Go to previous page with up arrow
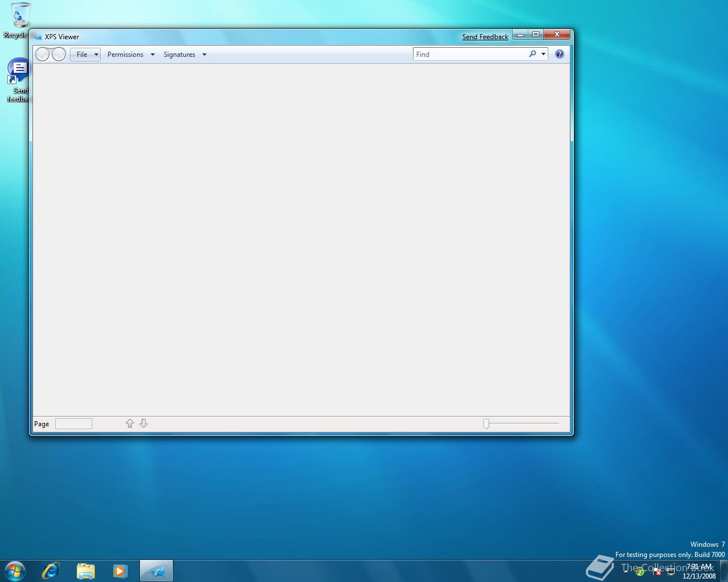The image size is (728, 582). 130,423
